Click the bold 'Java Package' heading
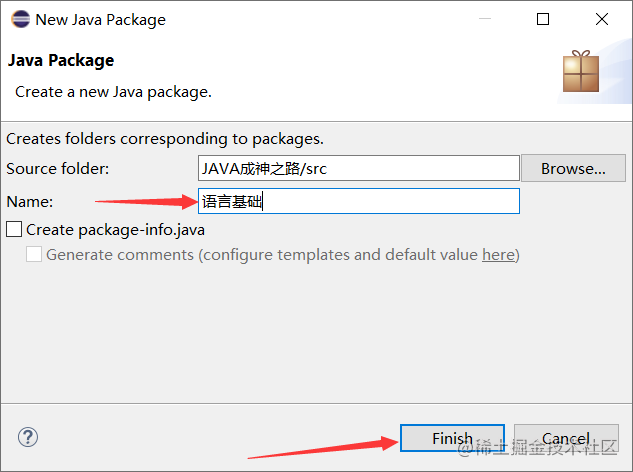 click(x=61, y=60)
